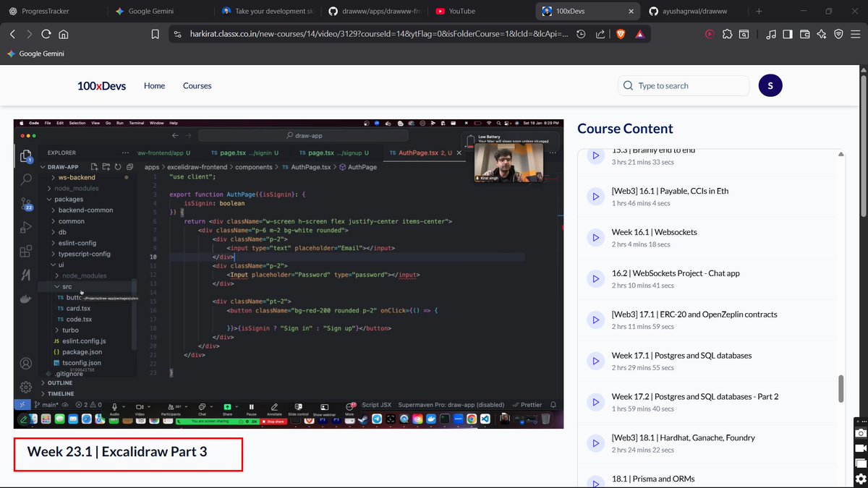The width and height of the screenshot is (868, 488).
Task: Open the extensions puzzle icon
Action: click(x=726, y=34)
